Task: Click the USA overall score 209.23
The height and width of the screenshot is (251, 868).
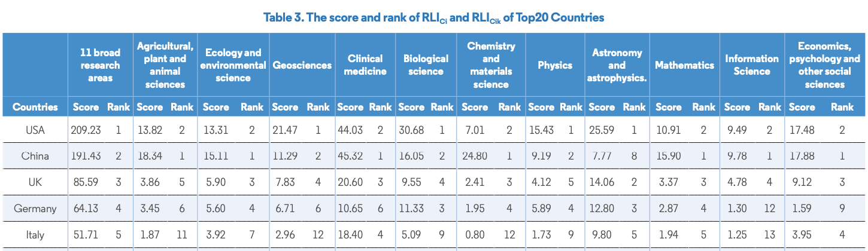Action: pyautogui.click(x=86, y=130)
